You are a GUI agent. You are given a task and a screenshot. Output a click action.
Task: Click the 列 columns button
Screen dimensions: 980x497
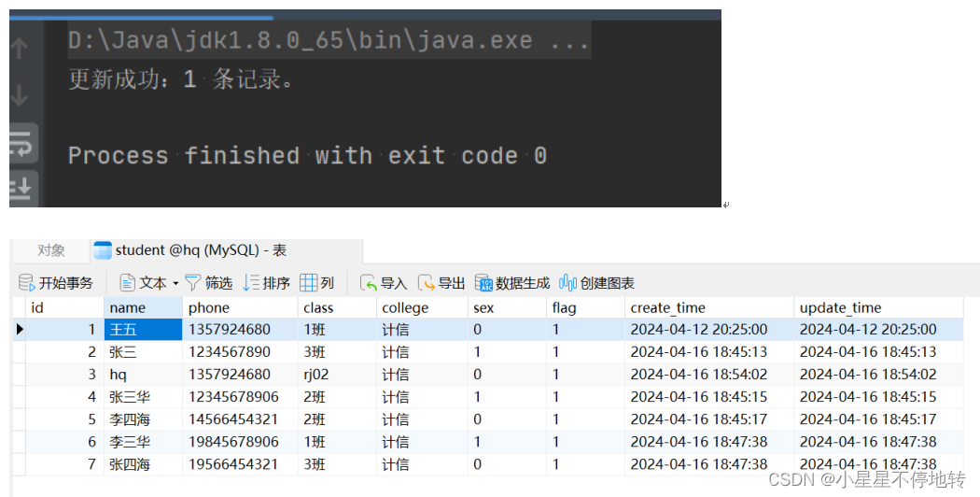[x=317, y=283]
